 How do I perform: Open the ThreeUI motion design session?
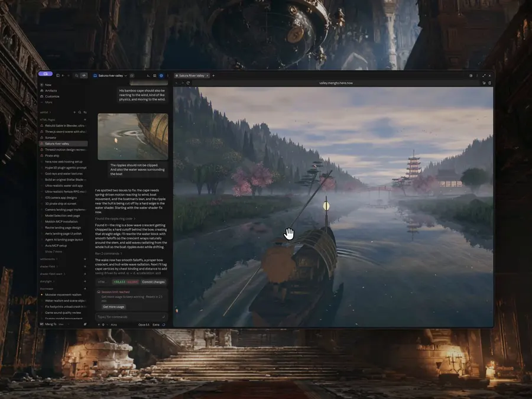pos(64,150)
